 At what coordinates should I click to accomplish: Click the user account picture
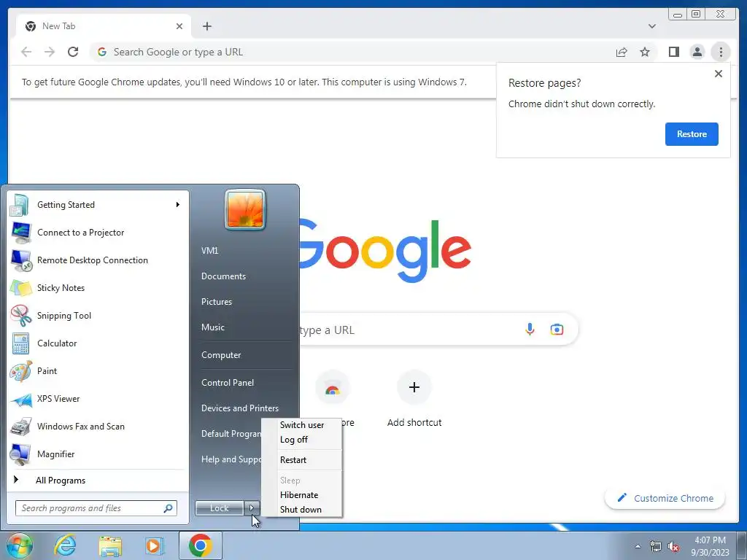tap(245, 209)
